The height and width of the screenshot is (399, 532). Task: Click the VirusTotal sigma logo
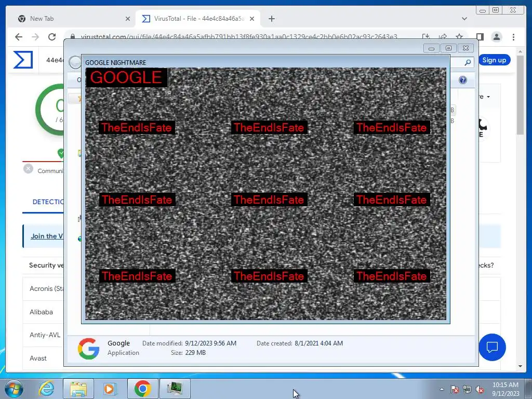[23, 60]
